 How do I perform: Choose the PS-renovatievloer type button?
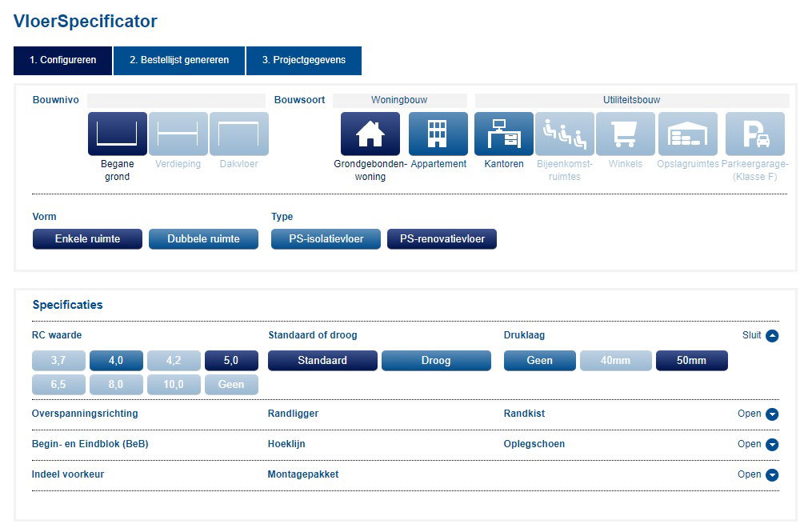point(442,239)
